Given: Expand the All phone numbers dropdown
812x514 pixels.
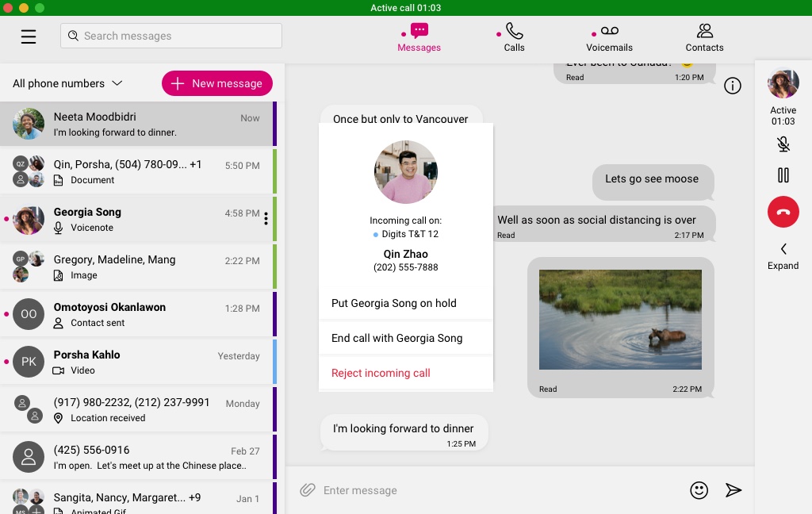Looking at the screenshot, I should click(x=67, y=83).
